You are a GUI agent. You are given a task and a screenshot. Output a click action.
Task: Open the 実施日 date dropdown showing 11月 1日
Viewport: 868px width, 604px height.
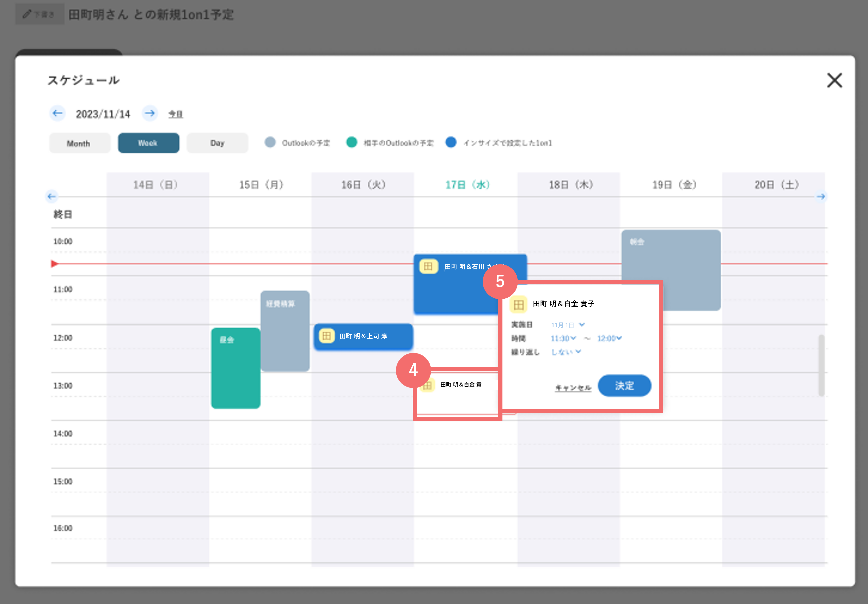click(x=568, y=325)
